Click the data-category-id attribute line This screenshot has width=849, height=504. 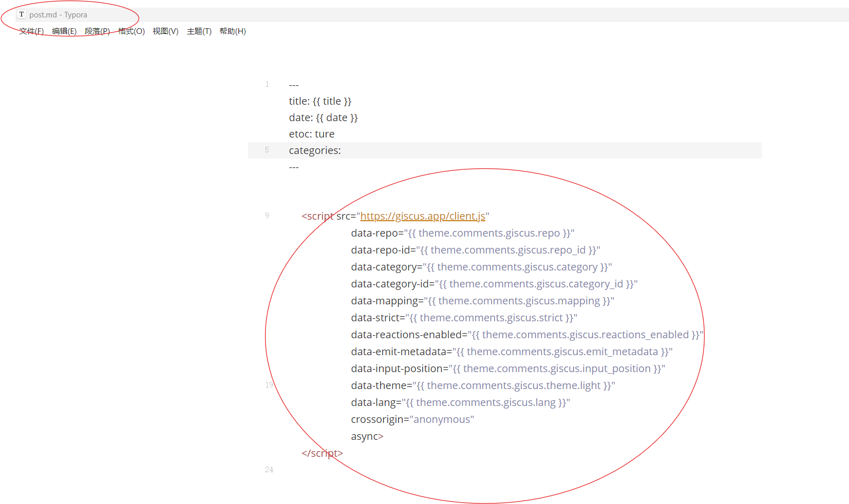[494, 284]
